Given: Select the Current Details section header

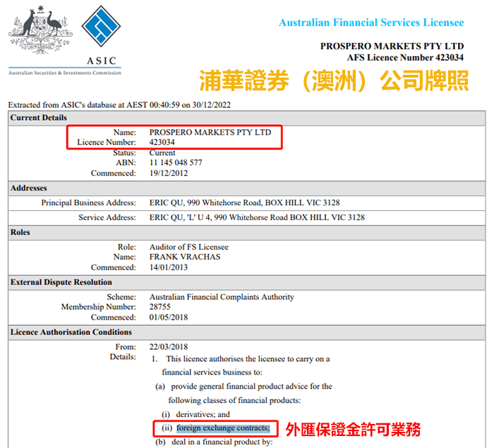Looking at the screenshot, I should [39, 118].
